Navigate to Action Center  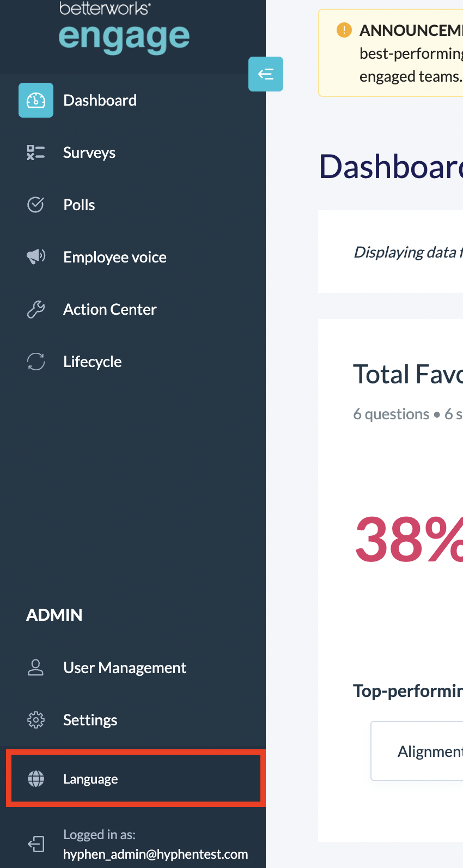coord(110,309)
